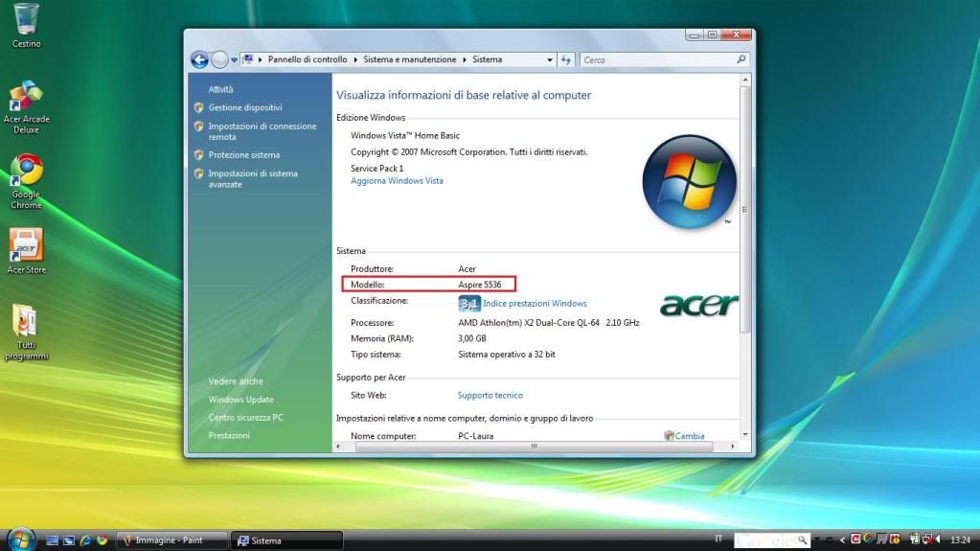This screenshot has width=980, height=551.
Task: Click the Windows Vista Home Basic text
Action: coord(405,135)
